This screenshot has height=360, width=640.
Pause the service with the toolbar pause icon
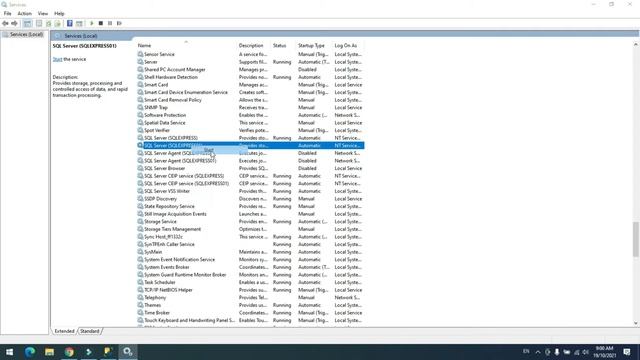tap(110, 23)
